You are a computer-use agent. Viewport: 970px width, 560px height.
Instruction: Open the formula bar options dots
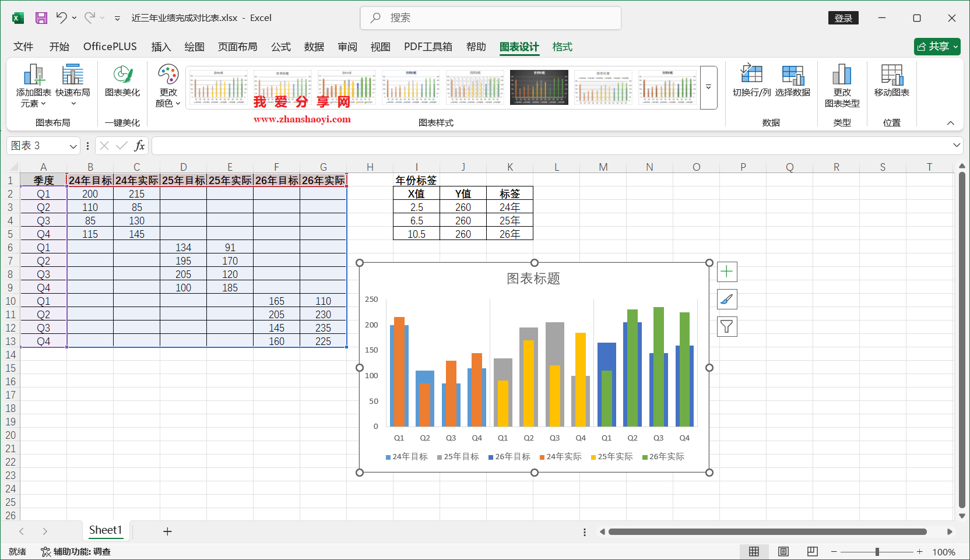87,146
